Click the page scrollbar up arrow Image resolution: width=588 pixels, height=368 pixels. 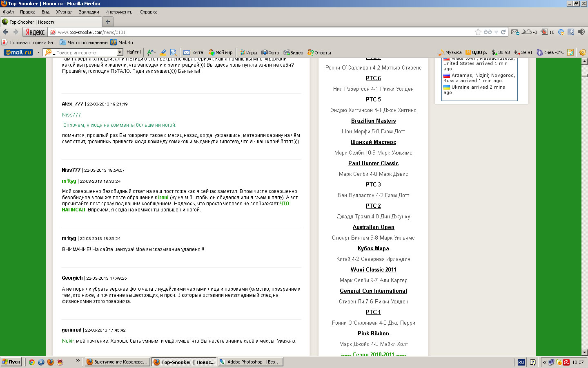click(584, 61)
